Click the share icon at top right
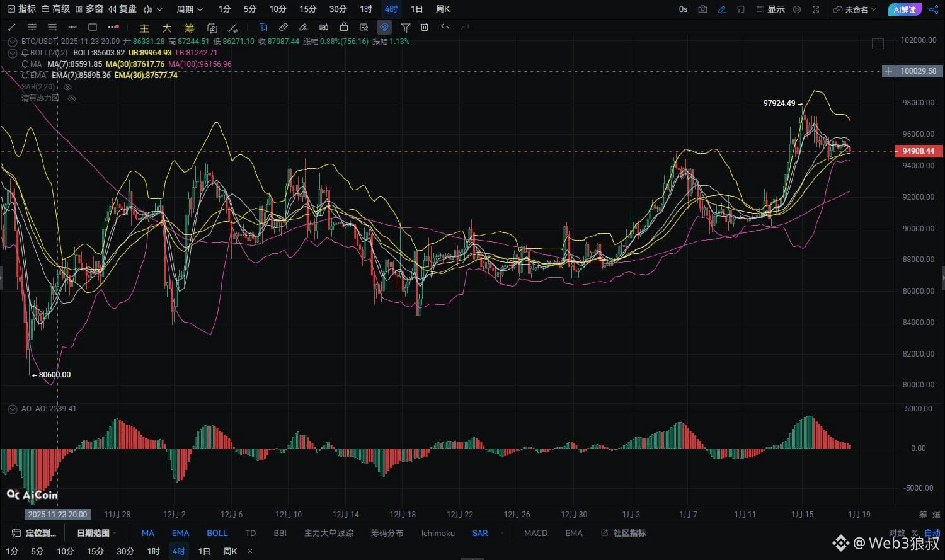Screen dimensions: 945x560 click(933, 9)
